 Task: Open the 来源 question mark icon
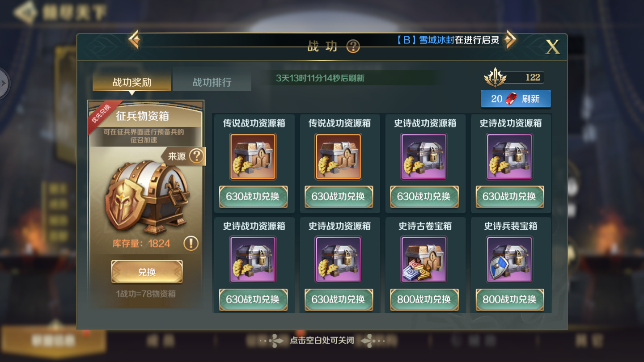click(197, 156)
